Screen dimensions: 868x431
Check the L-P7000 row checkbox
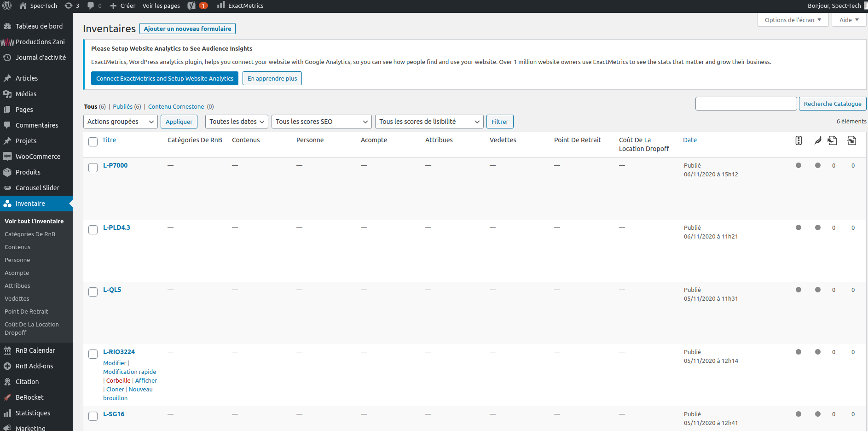[x=93, y=168]
